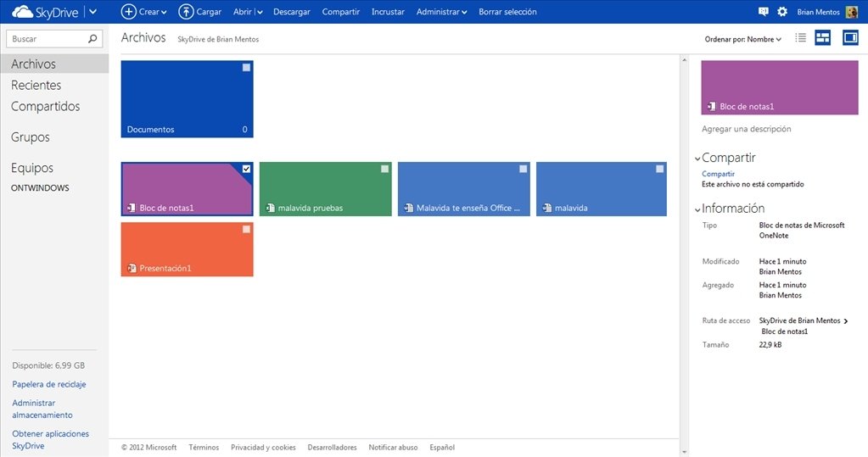Click the OneNote icon in details pane preview
Viewport: 868px width, 457px height.
coord(711,106)
